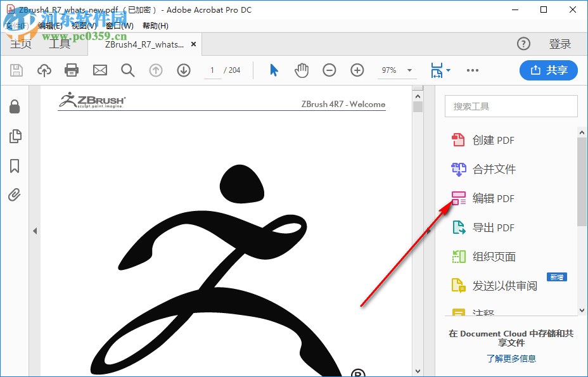
Task: Click the page number input field
Action: (x=212, y=70)
